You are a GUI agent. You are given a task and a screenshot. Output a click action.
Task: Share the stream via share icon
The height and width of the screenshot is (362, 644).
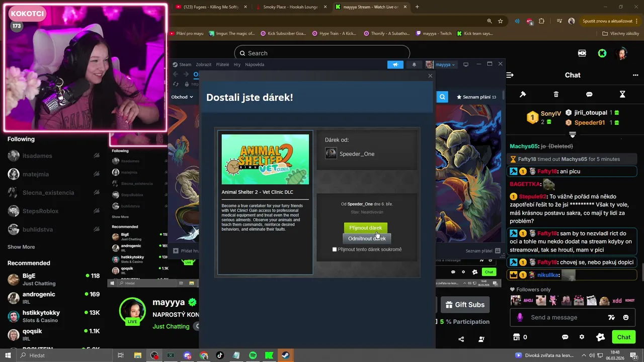coord(461,339)
